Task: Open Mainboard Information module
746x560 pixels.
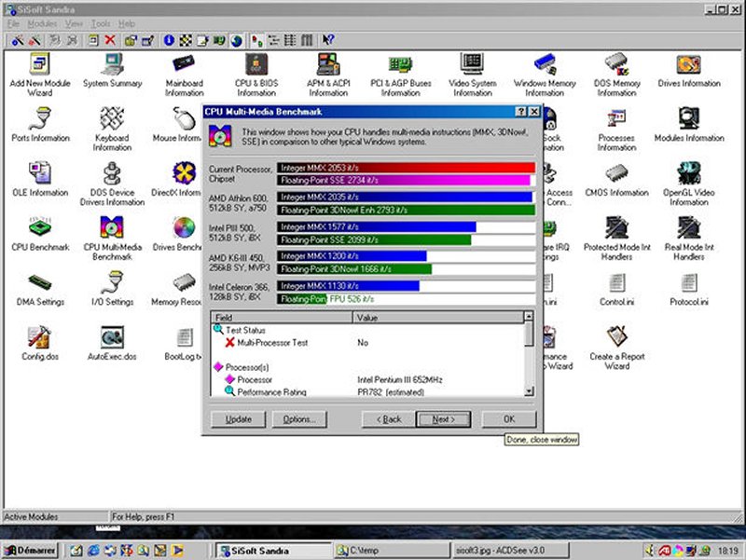Action: (184, 75)
